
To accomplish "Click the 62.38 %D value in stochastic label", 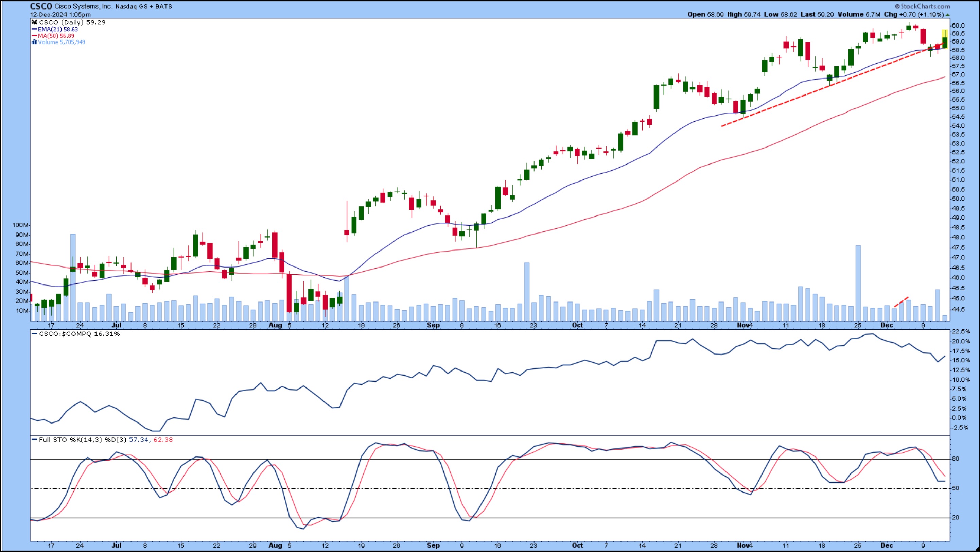I will [x=163, y=439].
